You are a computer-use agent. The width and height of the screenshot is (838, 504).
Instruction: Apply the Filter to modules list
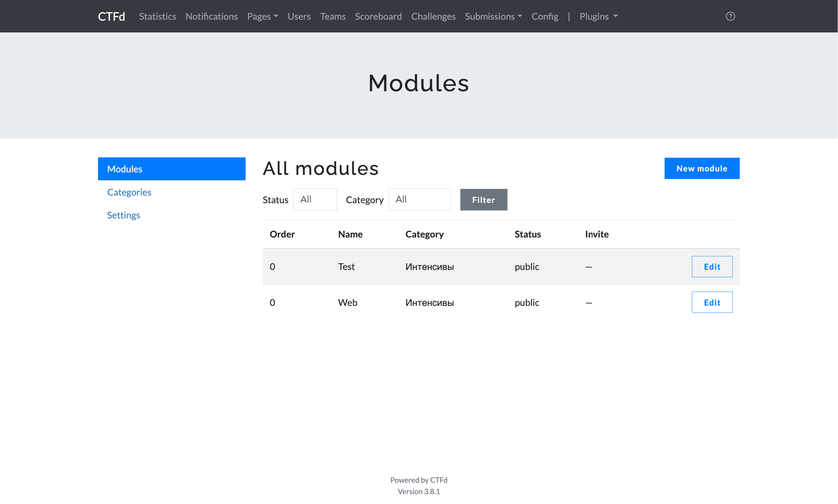tap(483, 200)
